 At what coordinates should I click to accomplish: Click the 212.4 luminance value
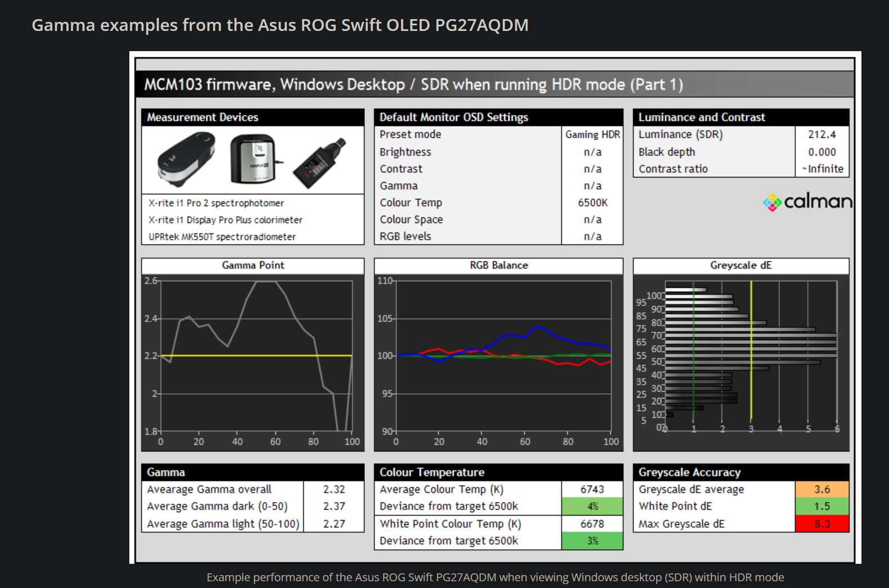pos(822,134)
